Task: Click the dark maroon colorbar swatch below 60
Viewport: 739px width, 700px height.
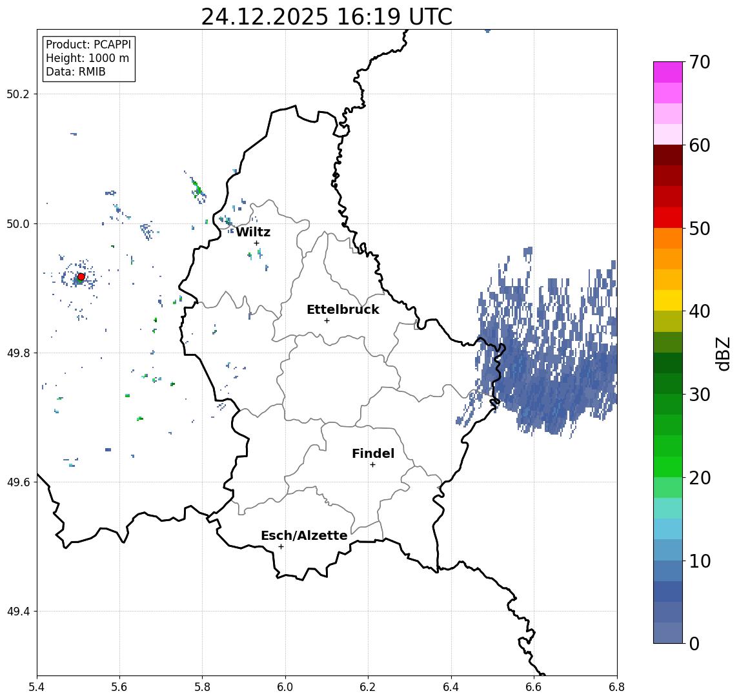Action: tap(668, 155)
